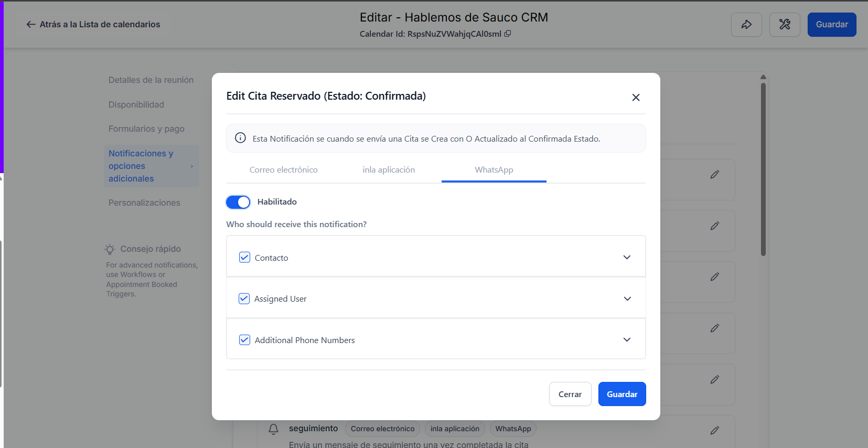Toggle the Habilitado switch off
868x448 pixels.
(x=238, y=202)
